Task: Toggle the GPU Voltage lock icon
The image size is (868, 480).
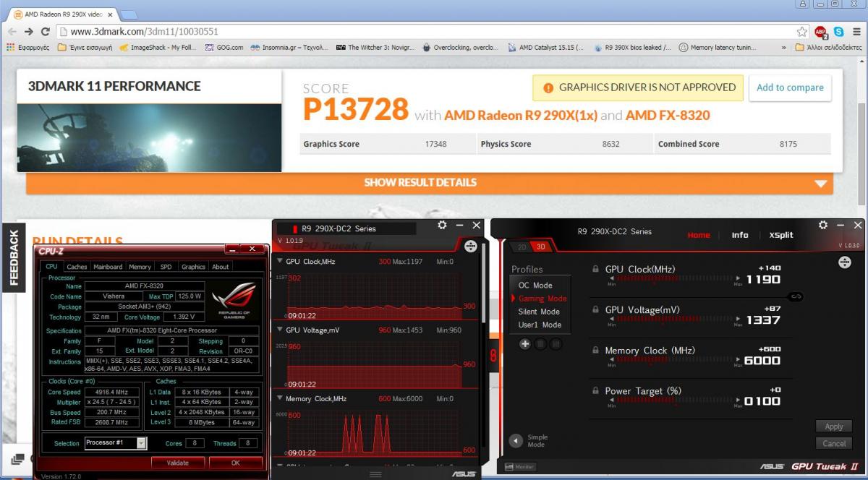Action: tap(595, 309)
